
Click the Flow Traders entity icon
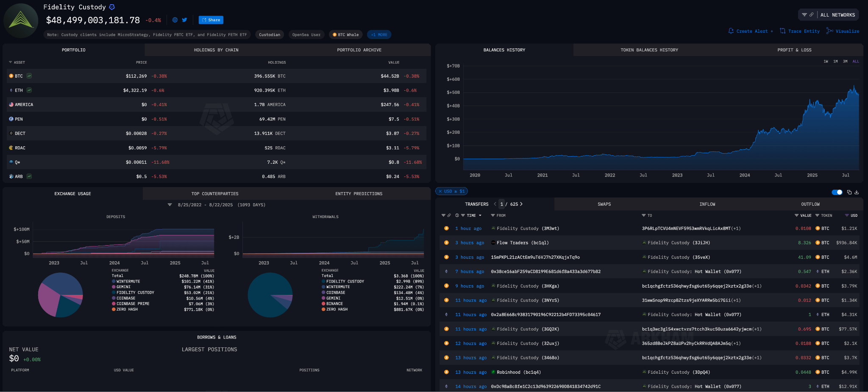pos(493,243)
